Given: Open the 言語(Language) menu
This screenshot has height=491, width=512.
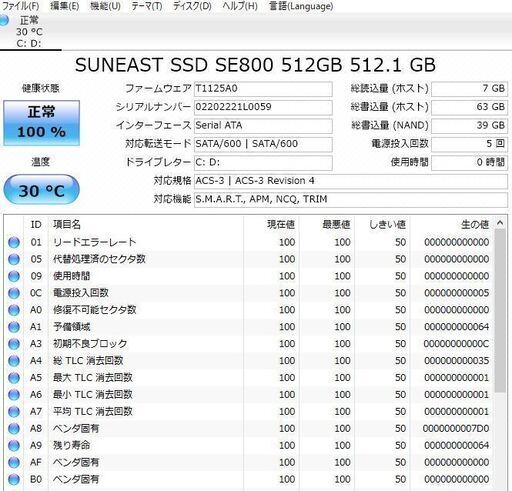Looking at the screenshot, I should 301,6.
